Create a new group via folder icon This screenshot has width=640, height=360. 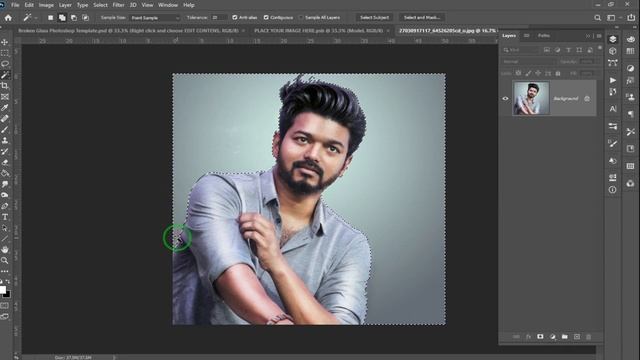[564, 337]
